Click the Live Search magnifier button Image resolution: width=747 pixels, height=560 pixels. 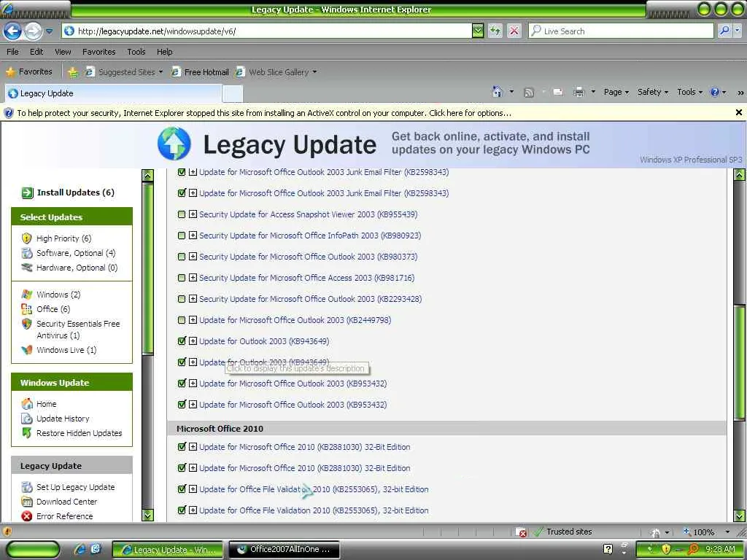724,31
